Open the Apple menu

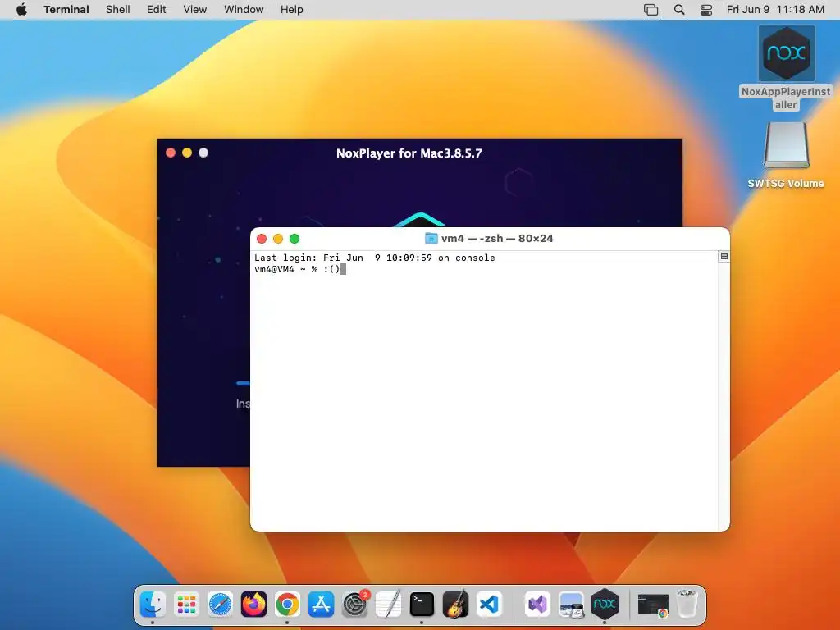(21, 9)
